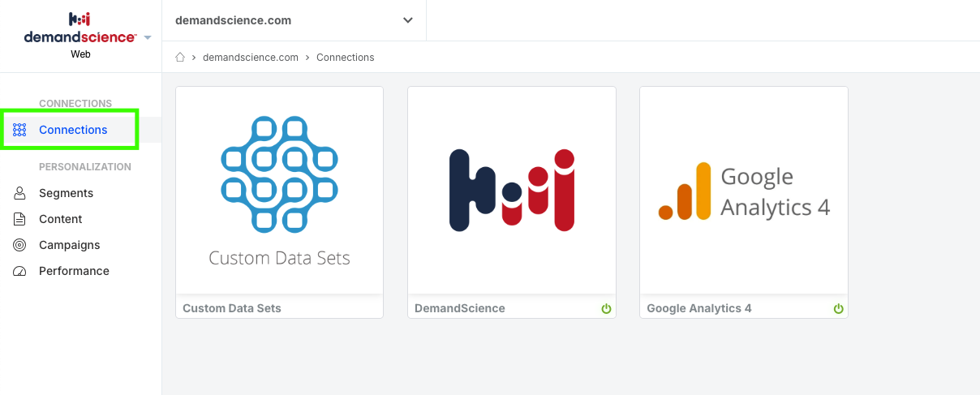Click the Segments person icon

[20, 193]
